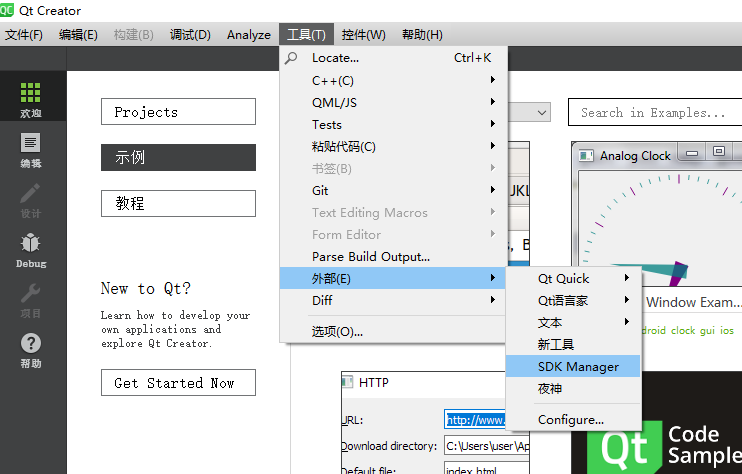The height and width of the screenshot is (474, 742).
Task: Open the Welcome (欢迎) mode
Action: tap(31, 99)
